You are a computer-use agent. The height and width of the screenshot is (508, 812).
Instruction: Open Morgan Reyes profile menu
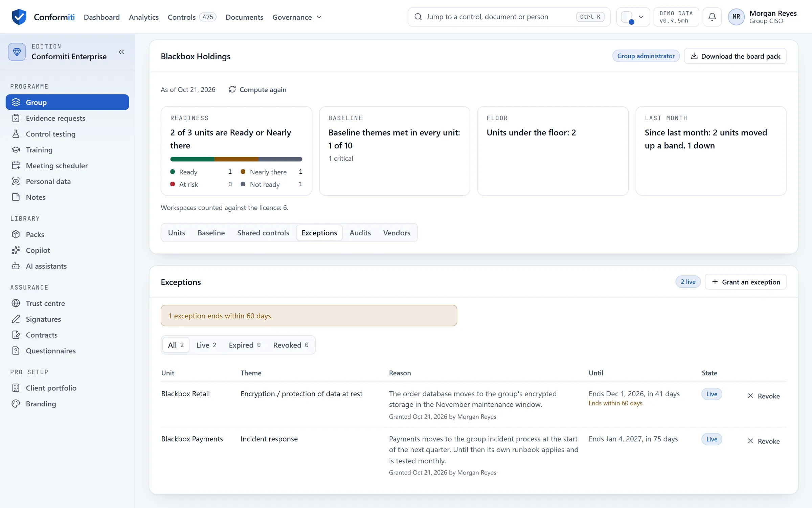763,17
